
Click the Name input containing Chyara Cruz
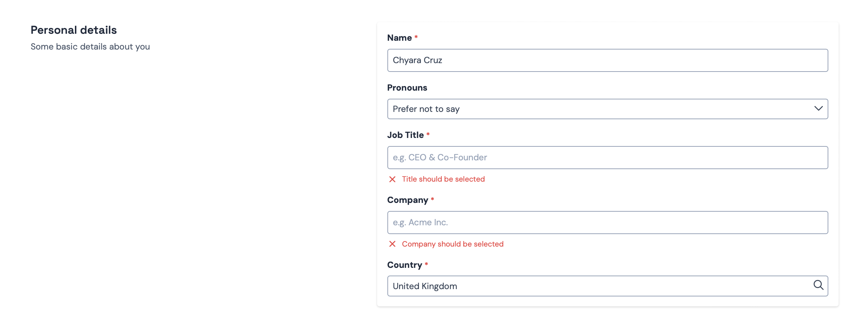[607, 60]
